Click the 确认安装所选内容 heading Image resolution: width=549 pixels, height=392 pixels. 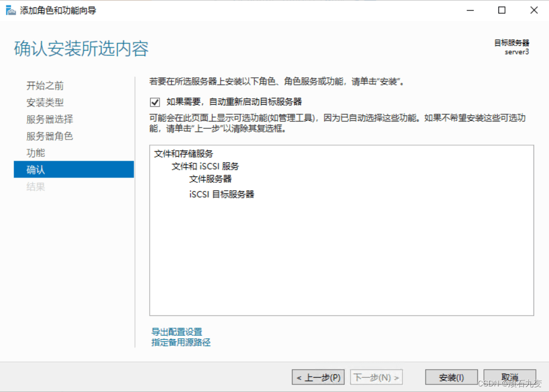pyautogui.click(x=81, y=49)
